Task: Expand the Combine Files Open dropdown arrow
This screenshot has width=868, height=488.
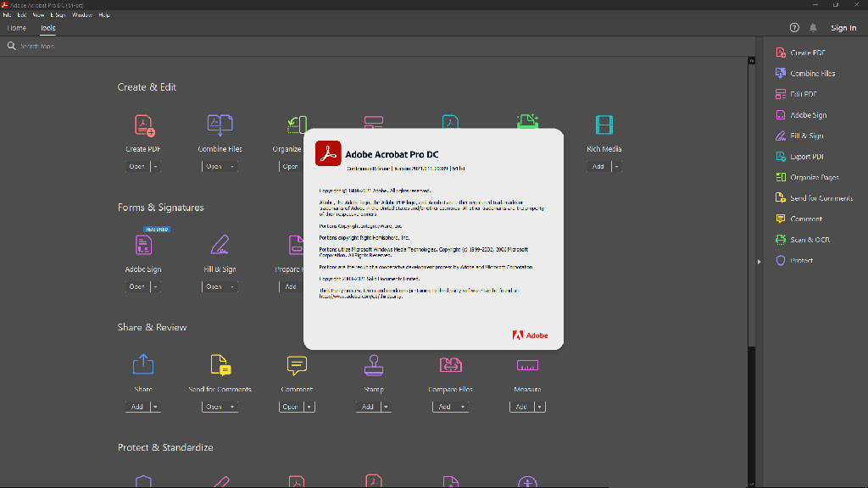Action: [x=232, y=167]
